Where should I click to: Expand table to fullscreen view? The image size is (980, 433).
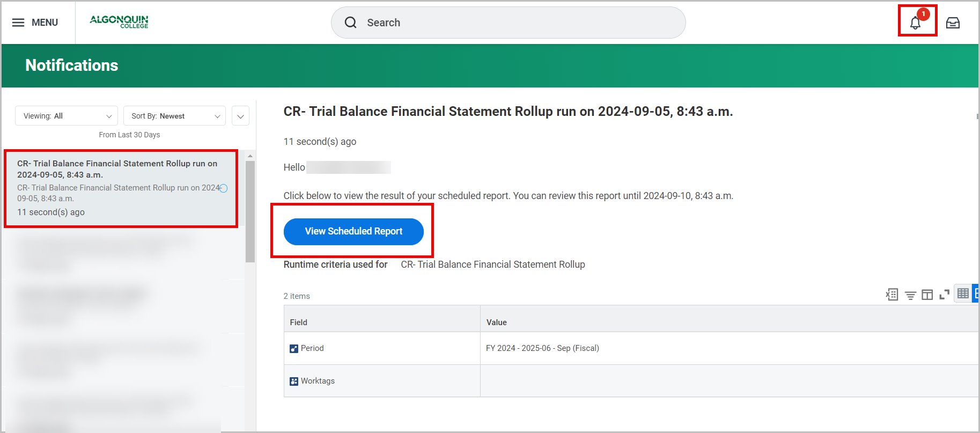[x=944, y=295]
